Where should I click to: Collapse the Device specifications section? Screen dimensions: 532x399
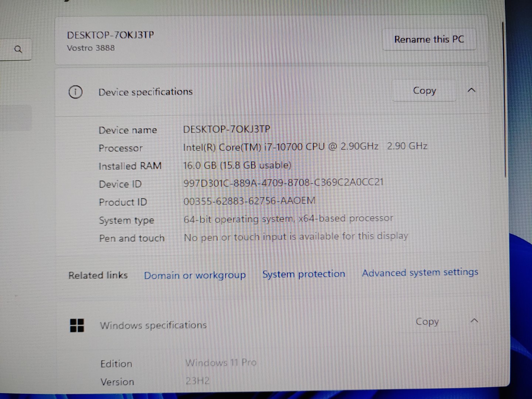tap(471, 90)
